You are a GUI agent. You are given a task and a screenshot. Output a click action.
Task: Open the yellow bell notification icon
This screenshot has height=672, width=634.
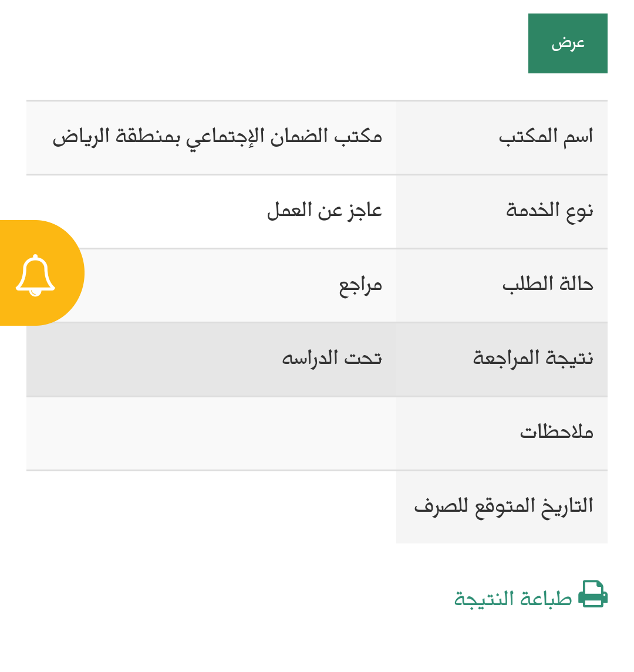(36, 273)
